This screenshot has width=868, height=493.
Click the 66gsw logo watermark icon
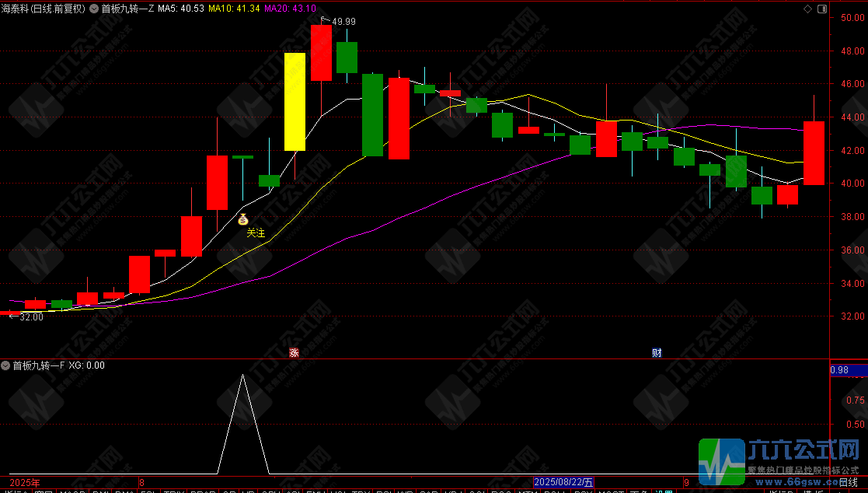tap(723, 460)
